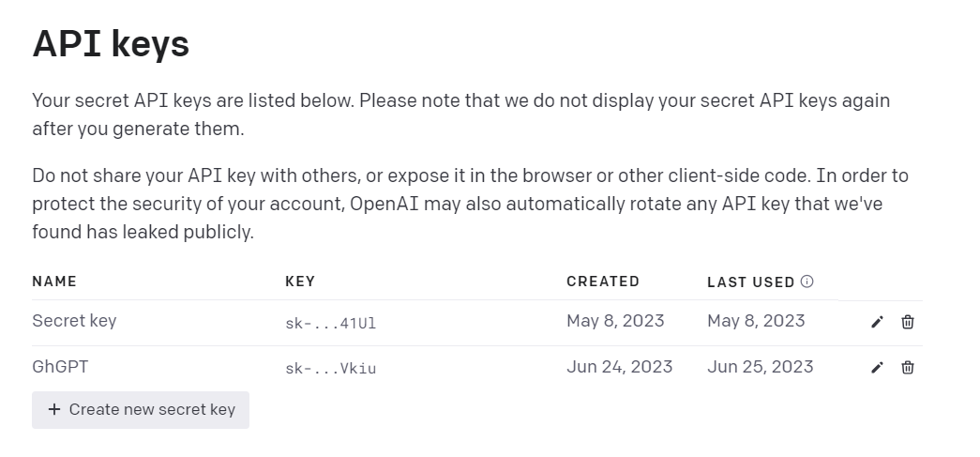The image size is (980, 457).
Task: Click the CREATED column header
Action: (x=603, y=282)
